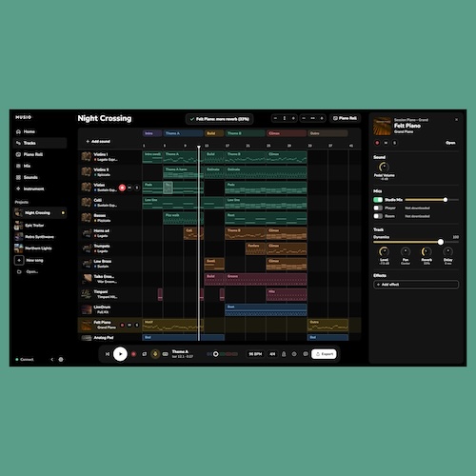Enable the Room mic toggle
Viewport: 476px width, 476px height.
click(378, 216)
